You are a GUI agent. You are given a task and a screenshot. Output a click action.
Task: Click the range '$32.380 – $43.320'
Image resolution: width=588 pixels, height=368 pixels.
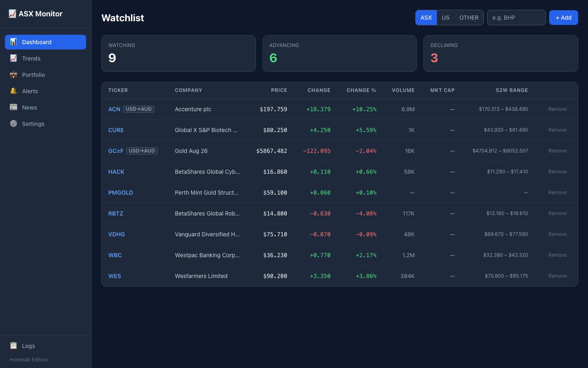coord(506,255)
